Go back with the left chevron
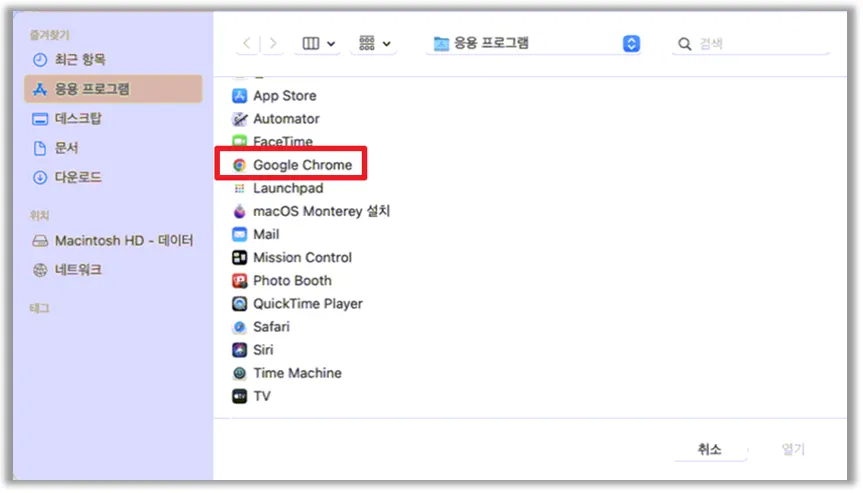Image resolution: width=863 pixels, height=493 pixels. [x=247, y=43]
